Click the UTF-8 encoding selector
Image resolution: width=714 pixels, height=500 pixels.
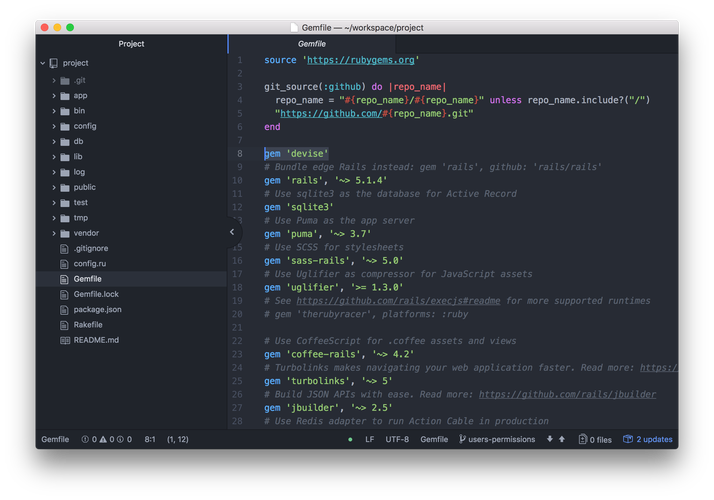pos(397,439)
